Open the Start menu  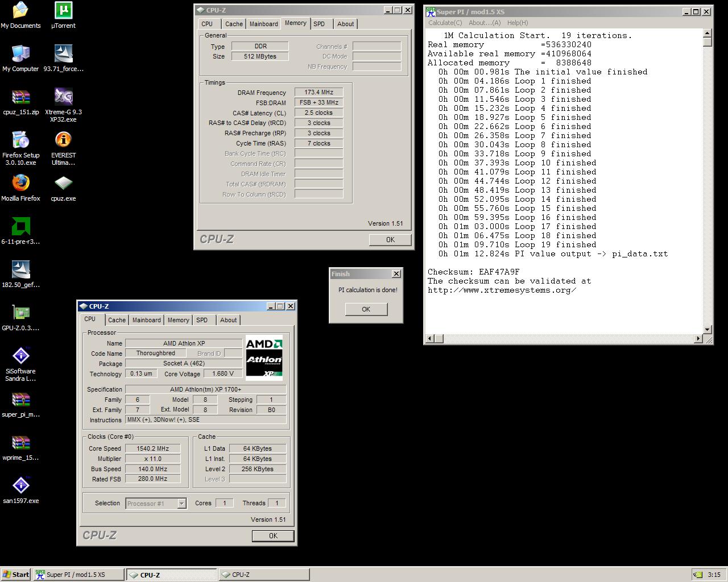[16, 575]
